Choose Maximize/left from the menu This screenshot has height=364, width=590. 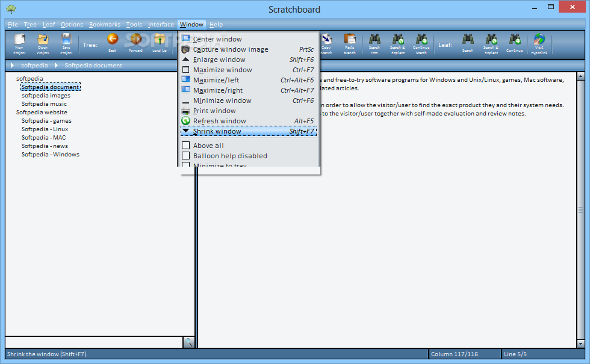249,80
